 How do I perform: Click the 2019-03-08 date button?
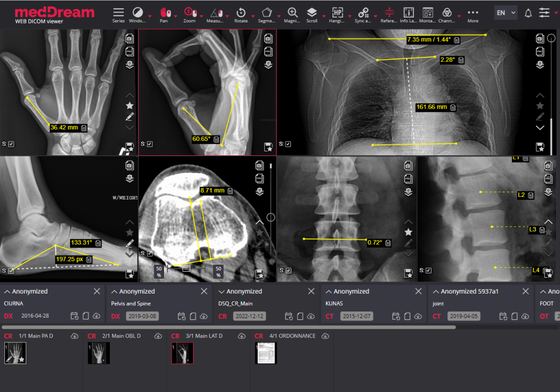[142, 317]
